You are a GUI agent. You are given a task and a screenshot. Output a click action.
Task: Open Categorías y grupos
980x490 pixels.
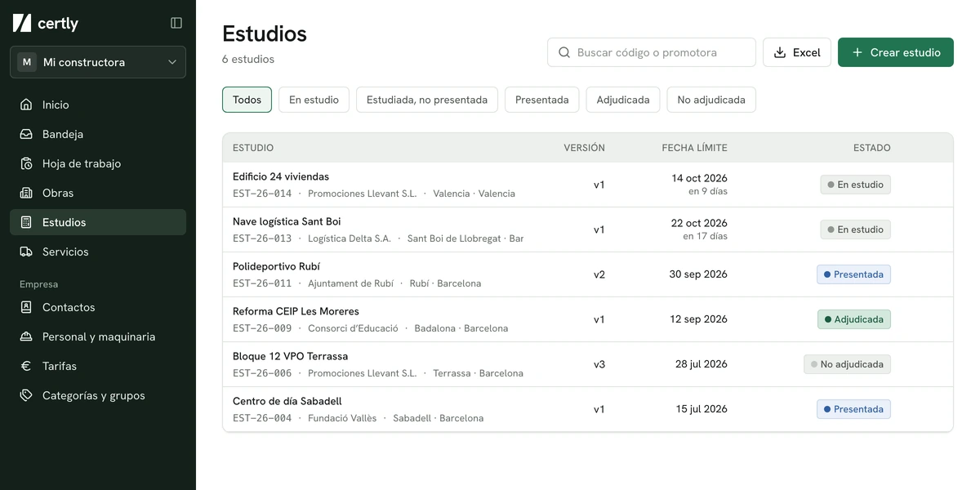[x=98, y=395]
